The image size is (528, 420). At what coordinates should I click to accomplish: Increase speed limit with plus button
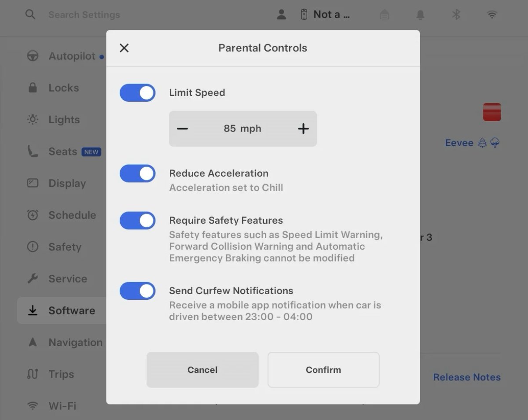[303, 129]
